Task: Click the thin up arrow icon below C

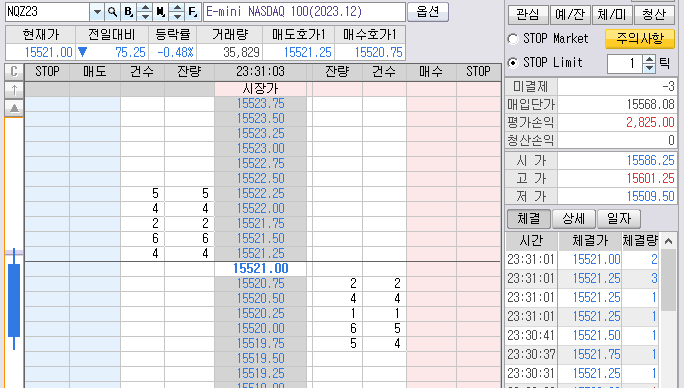Action: click(14, 90)
